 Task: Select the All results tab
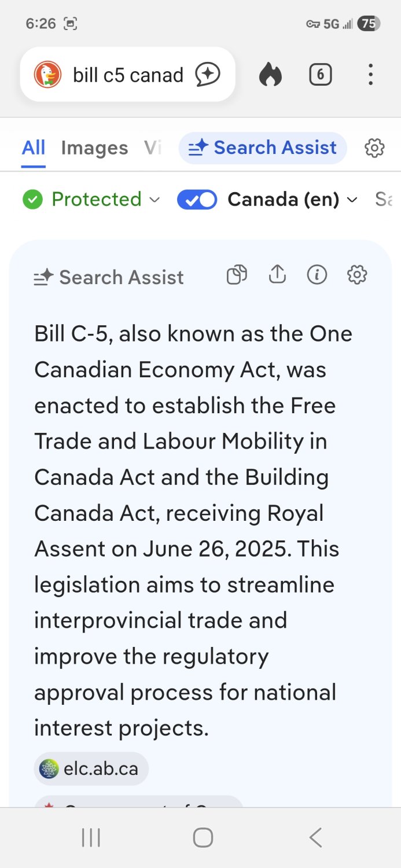point(34,148)
